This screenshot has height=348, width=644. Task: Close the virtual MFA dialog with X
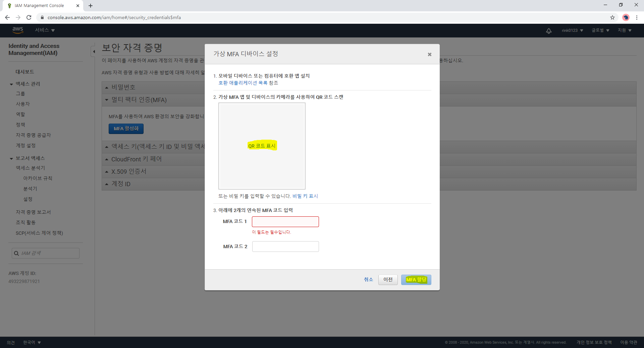click(429, 54)
